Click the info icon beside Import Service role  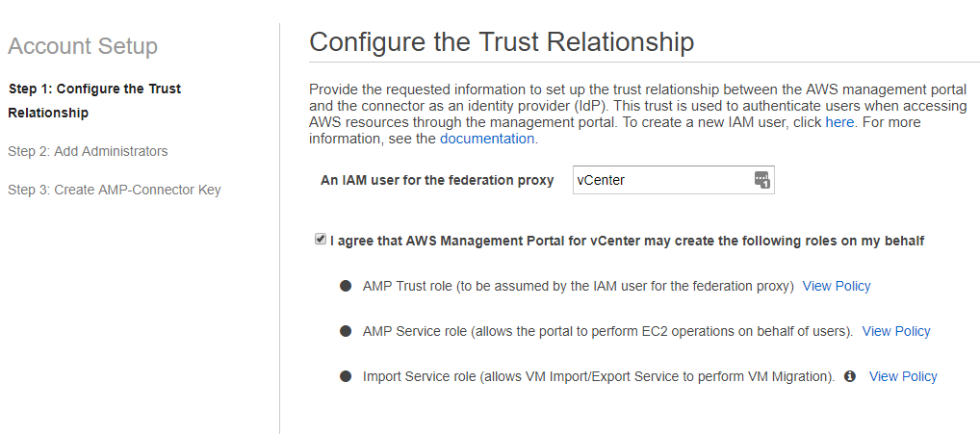[x=849, y=376]
